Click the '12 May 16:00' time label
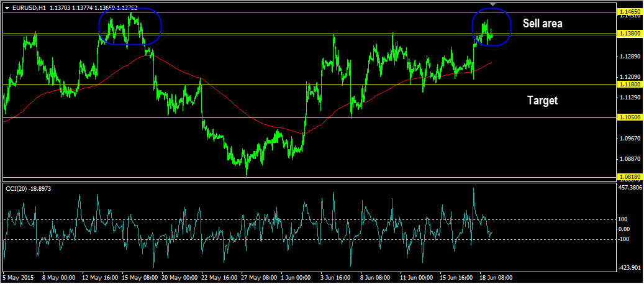This screenshot has height=284, width=644. point(99,277)
